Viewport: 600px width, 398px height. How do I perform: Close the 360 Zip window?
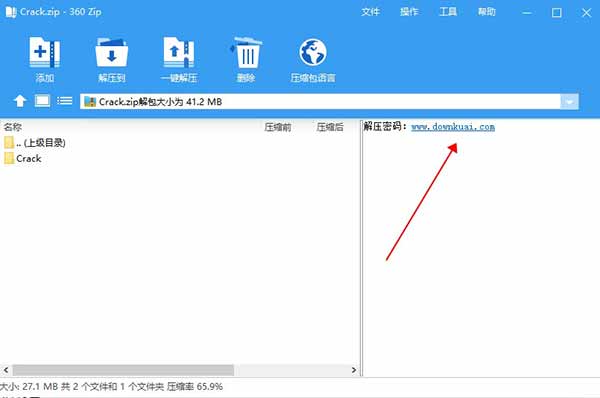(586, 13)
